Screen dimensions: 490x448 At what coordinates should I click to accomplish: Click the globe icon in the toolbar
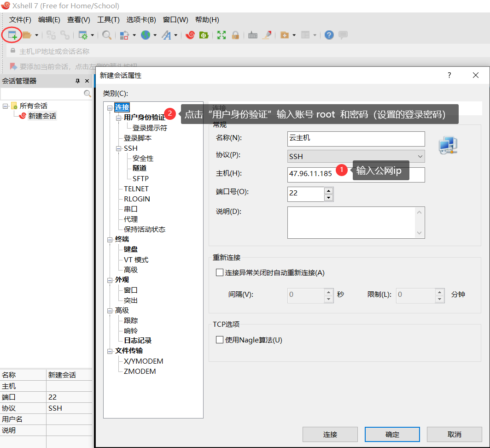[146, 35]
